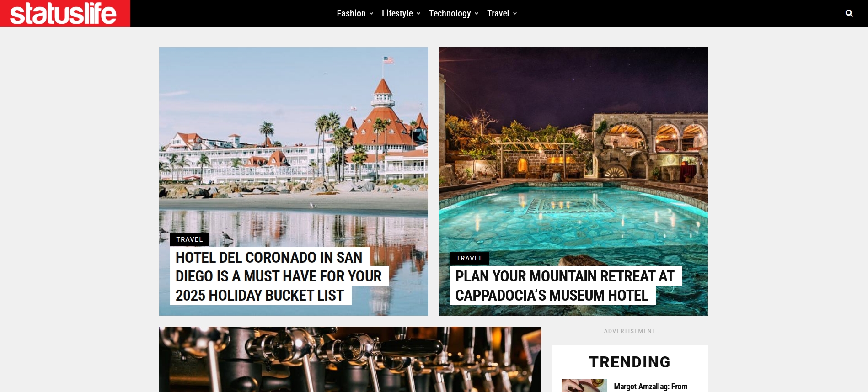Select the Technology navigation item
Viewport: 868px width, 392px height.
click(x=450, y=13)
